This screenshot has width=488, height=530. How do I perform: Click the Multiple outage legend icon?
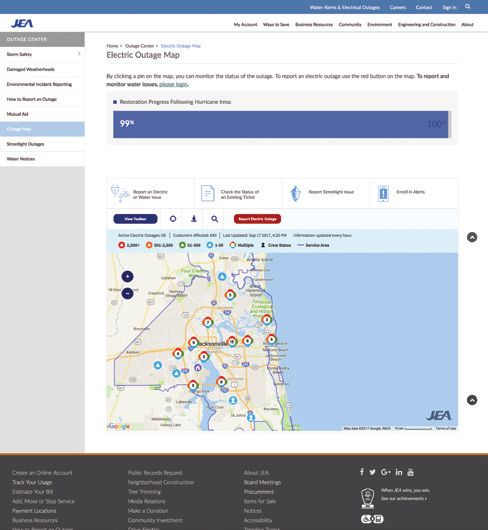(233, 245)
